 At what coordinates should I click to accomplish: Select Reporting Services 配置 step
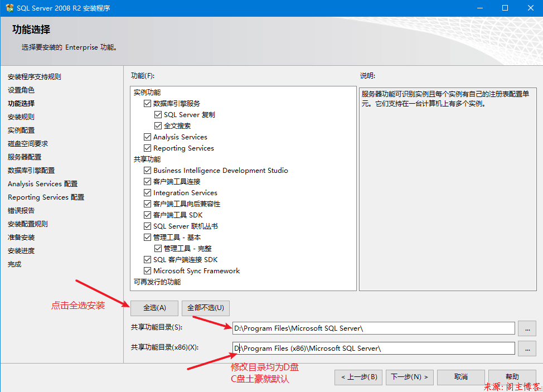tap(46, 197)
